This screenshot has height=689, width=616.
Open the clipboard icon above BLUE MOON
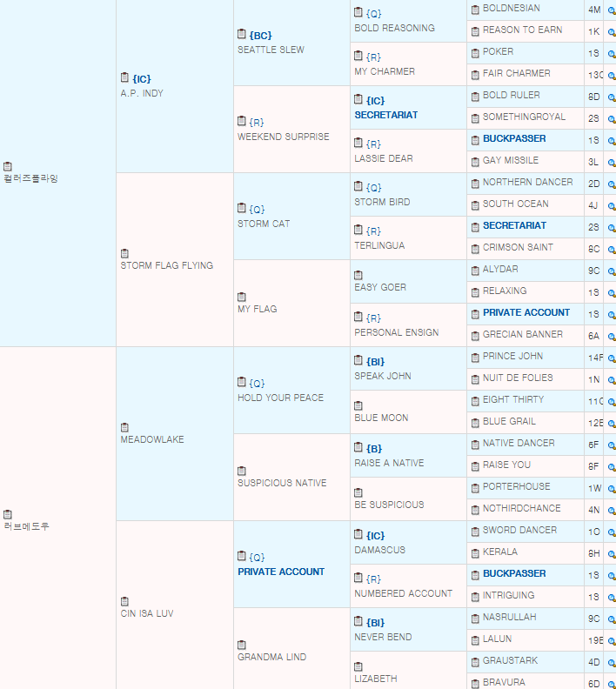point(358,405)
